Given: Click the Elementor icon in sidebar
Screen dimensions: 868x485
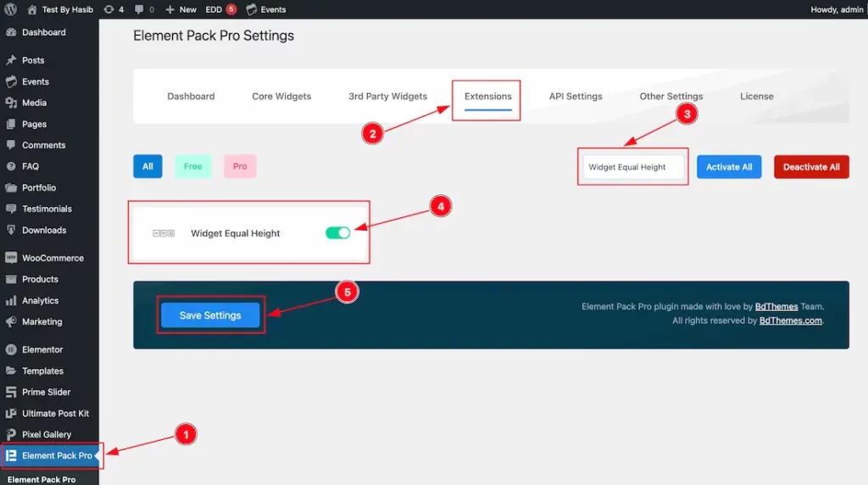Looking at the screenshot, I should [x=11, y=349].
